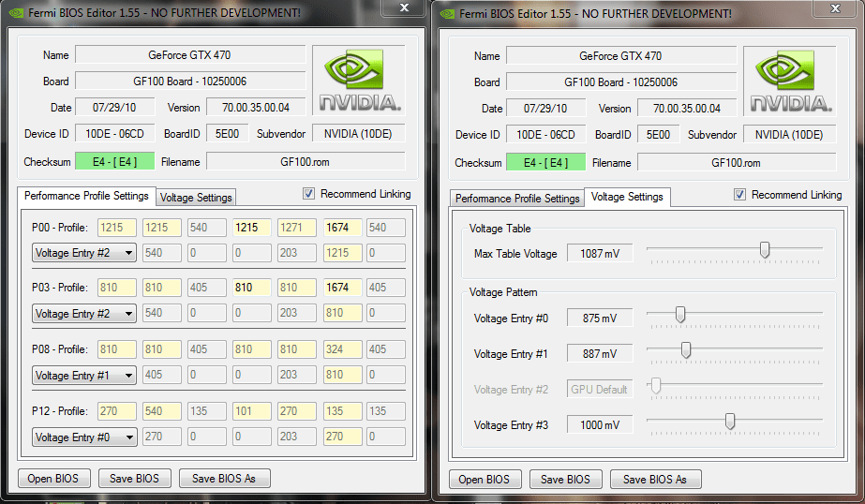Click the Voltage Entry #0 slider handle
The image size is (865, 504).
tap(680, 315)
